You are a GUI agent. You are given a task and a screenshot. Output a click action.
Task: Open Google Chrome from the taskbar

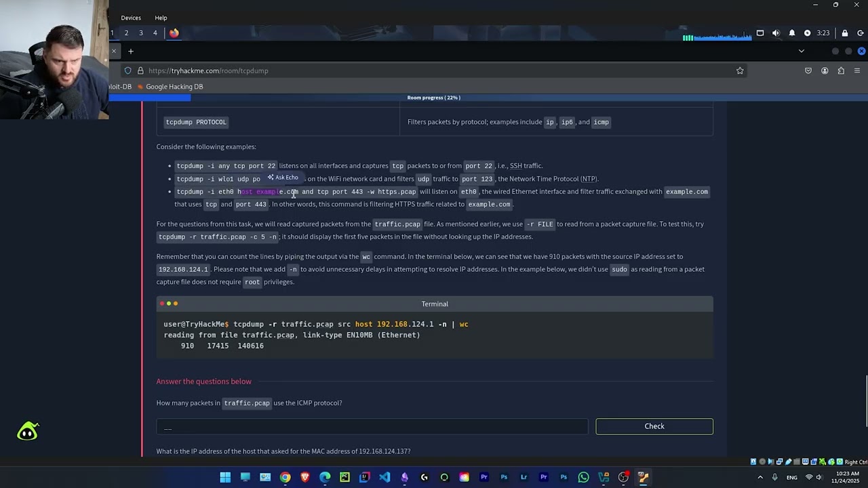point(285,477)
